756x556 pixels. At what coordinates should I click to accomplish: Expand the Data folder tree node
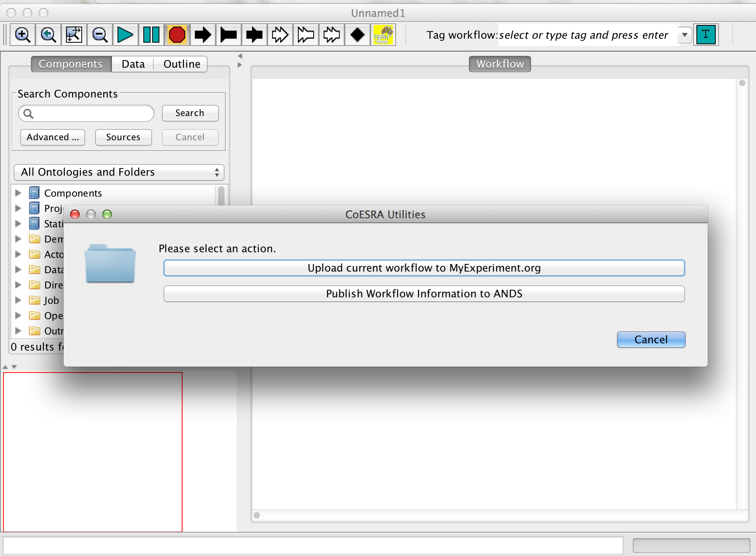click(18, 270)
